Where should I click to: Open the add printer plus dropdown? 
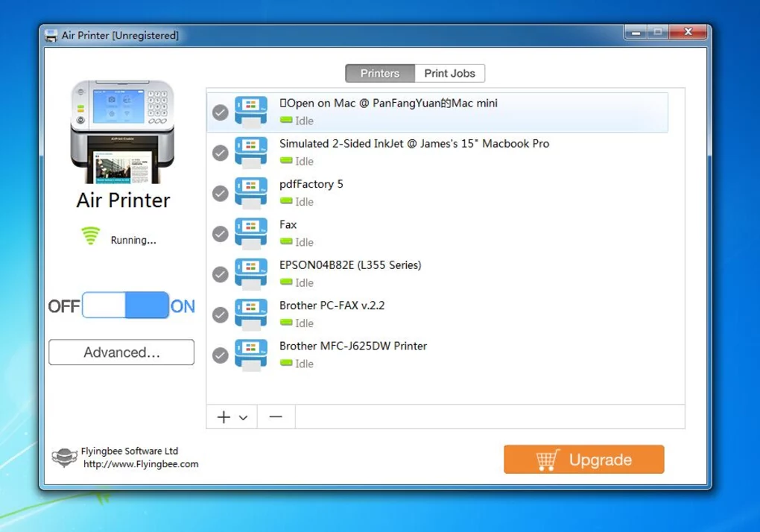232,417
